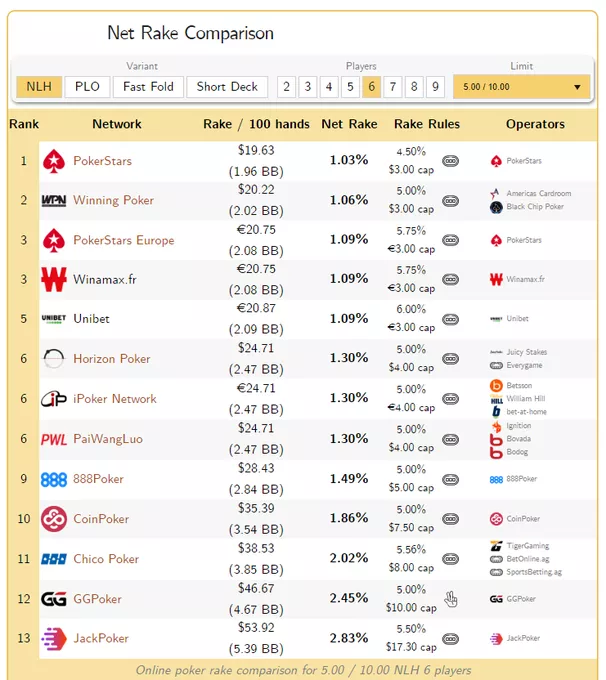Open the Chico Poker network link
This screenshot has width=606, height=680.
106,559
